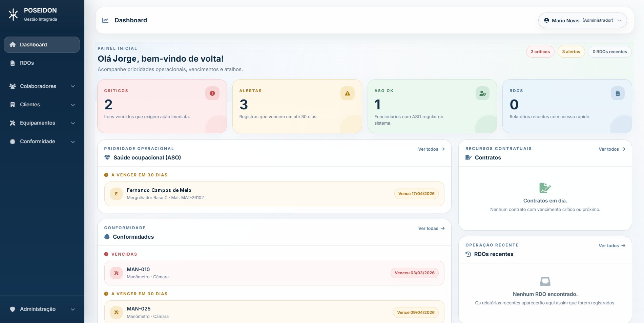Click Ver todas for Conformidades
This screenshot has height=323, width=644.
tap(431, 229)
